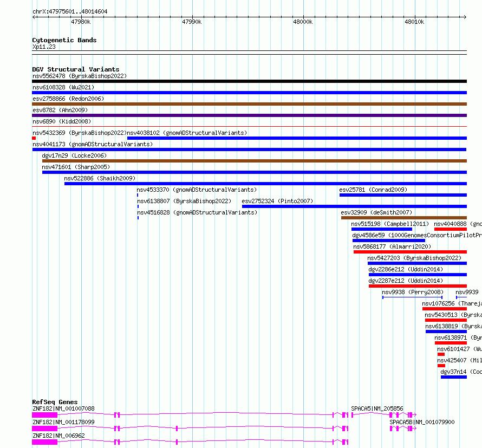
Task: Open nsv5427203 (ByrskaBishop2022) variant
Action: pyautogui.click(x=414, y=258)
